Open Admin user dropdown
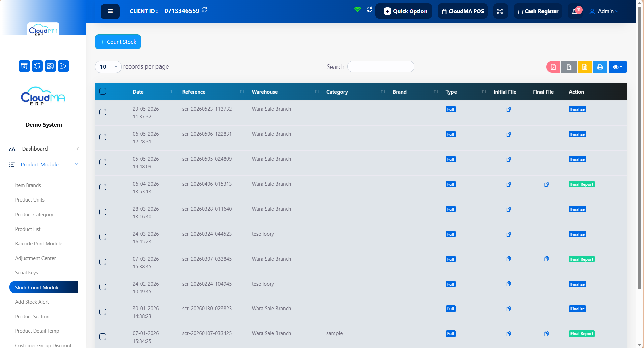This screenshot has height=348, width=644. 604,11
